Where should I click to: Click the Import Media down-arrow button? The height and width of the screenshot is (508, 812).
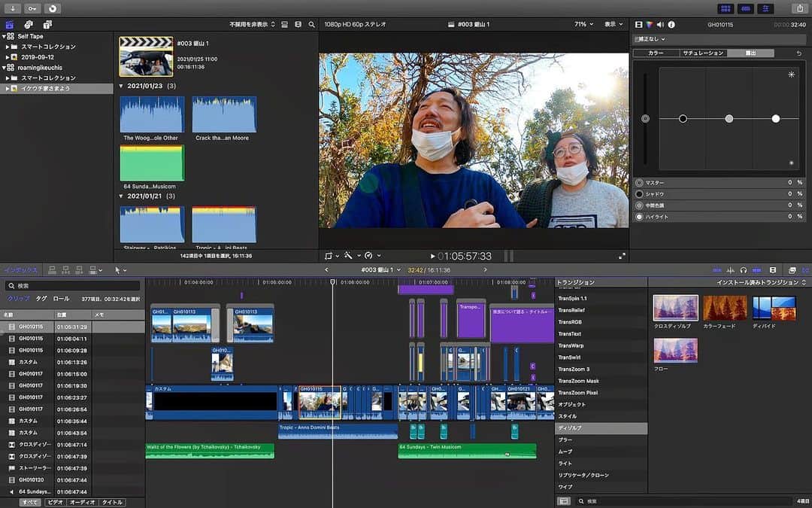[13, 9]
